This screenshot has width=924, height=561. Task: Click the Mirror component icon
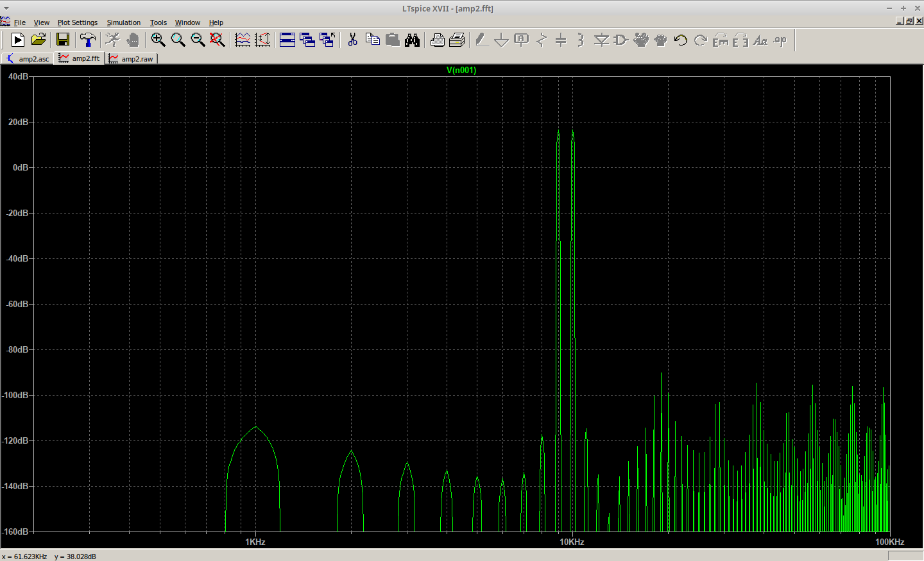point(740,40)
